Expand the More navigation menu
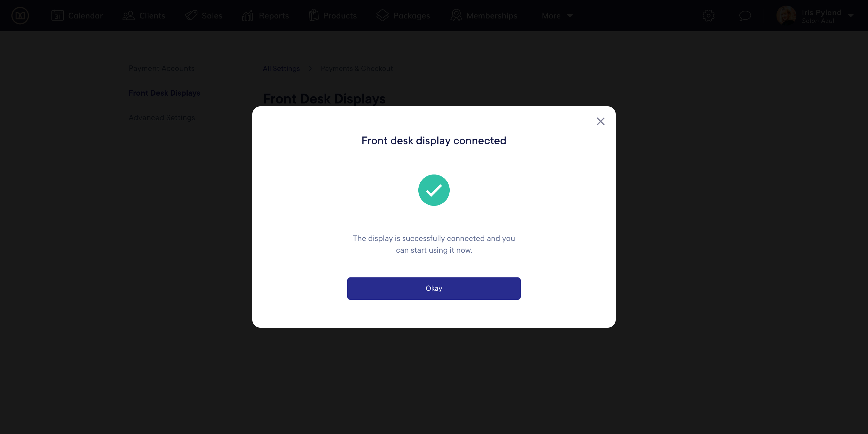 pos(557,15)
